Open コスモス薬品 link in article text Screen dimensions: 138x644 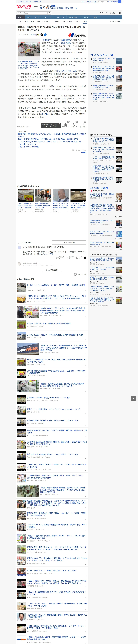(x=66, y=43)
